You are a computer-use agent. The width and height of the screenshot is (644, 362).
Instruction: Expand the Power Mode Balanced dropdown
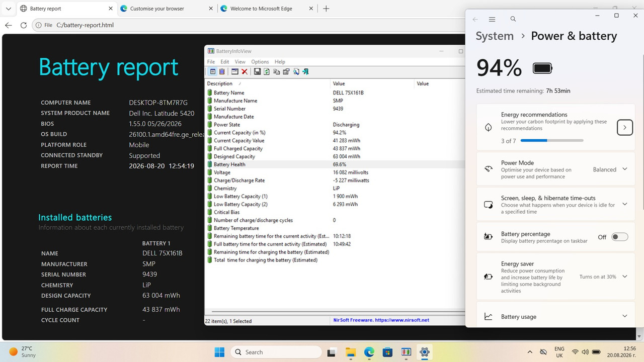pos(625,169)
